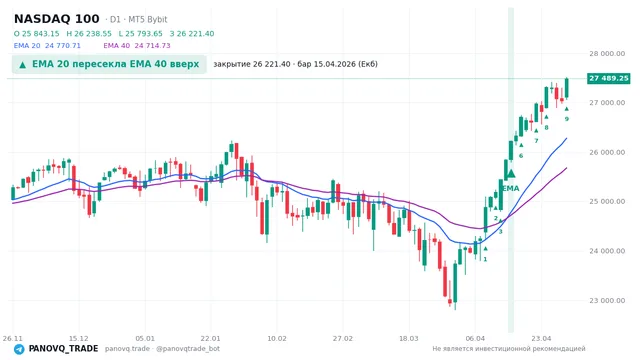Image resolution: width=640 pixels, height=360 pixels.
Task: Click the high value 'H 26 238.55'
Action: coord(89,33)
